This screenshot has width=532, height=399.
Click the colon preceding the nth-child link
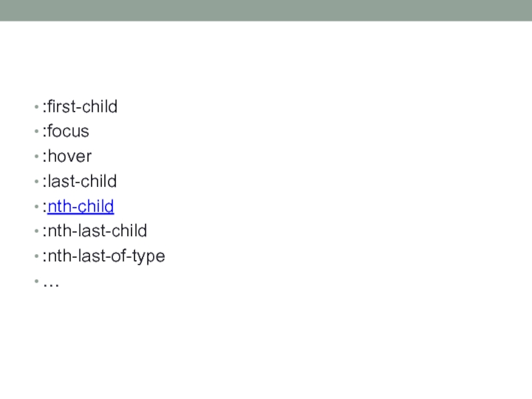coord(45,207)
